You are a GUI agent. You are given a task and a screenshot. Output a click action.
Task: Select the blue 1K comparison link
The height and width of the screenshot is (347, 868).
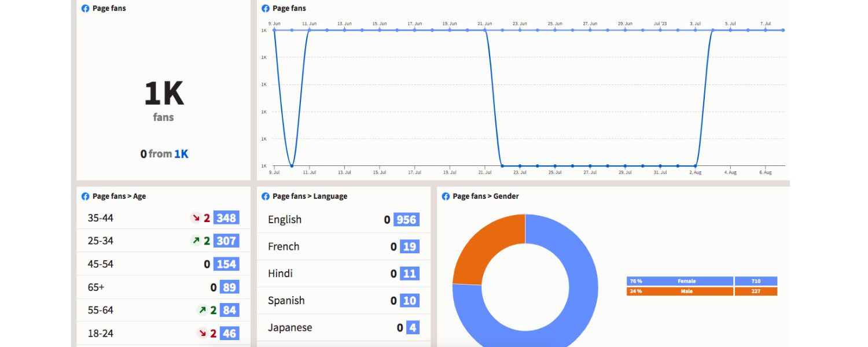pos(181,154)
